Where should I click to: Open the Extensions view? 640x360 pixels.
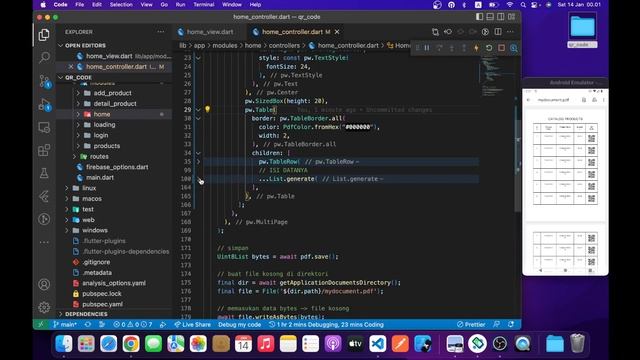pyautogui.click(x=44, y=150)
